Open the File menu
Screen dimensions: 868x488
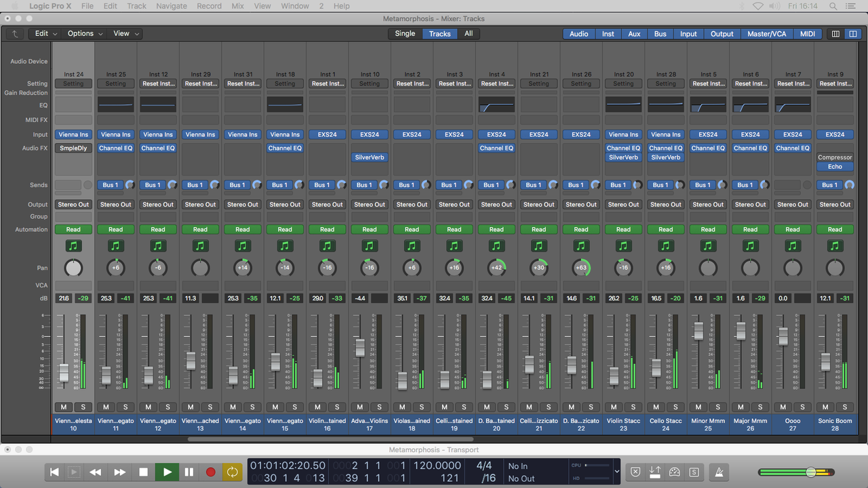click(x=87, y=6)
